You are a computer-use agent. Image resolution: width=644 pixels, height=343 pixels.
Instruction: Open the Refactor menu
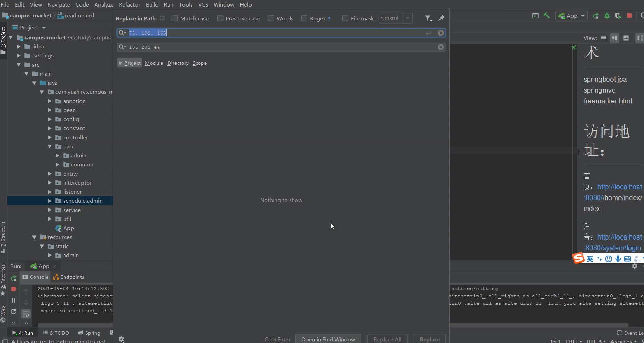[x=130, y=5]
